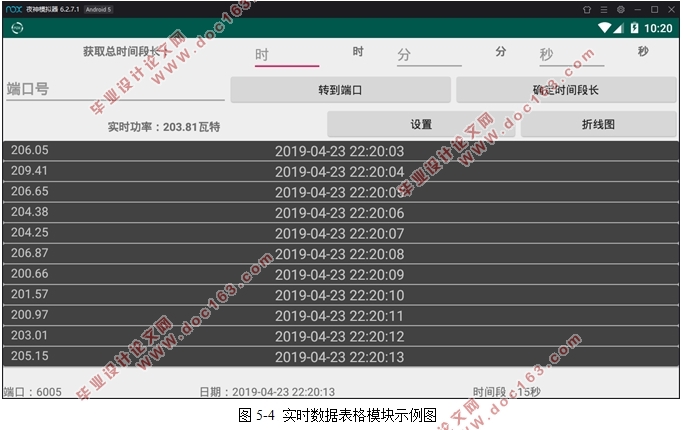684x430 pixels.
Task: Tap the Wi-Fi signal icon
Action: 605,28
